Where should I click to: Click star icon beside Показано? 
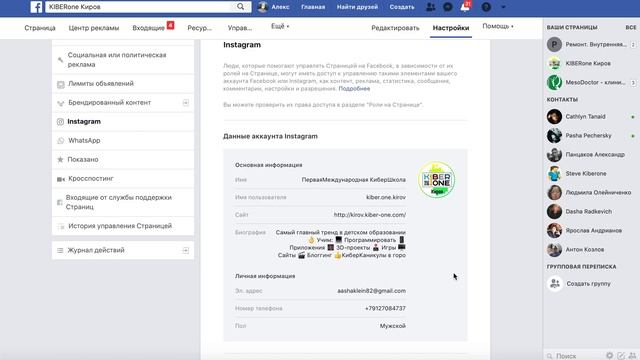60,160
